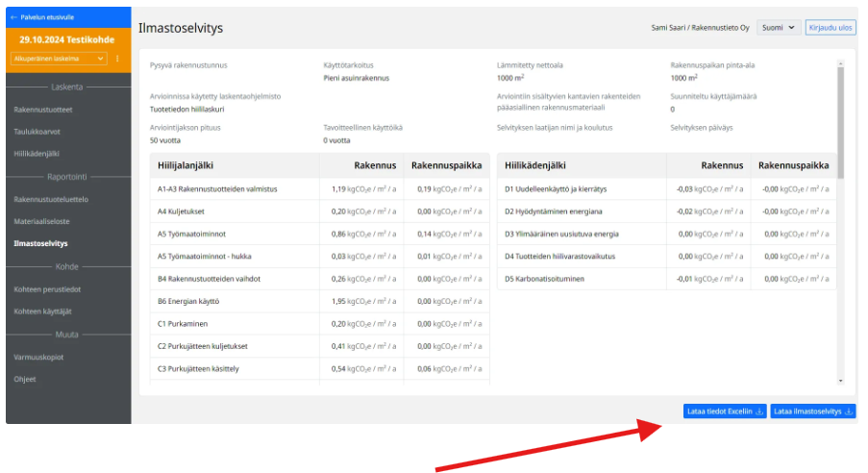Click D5 Karbonatisoituminen row
This screenshot has width=868, height=473.
666,279
